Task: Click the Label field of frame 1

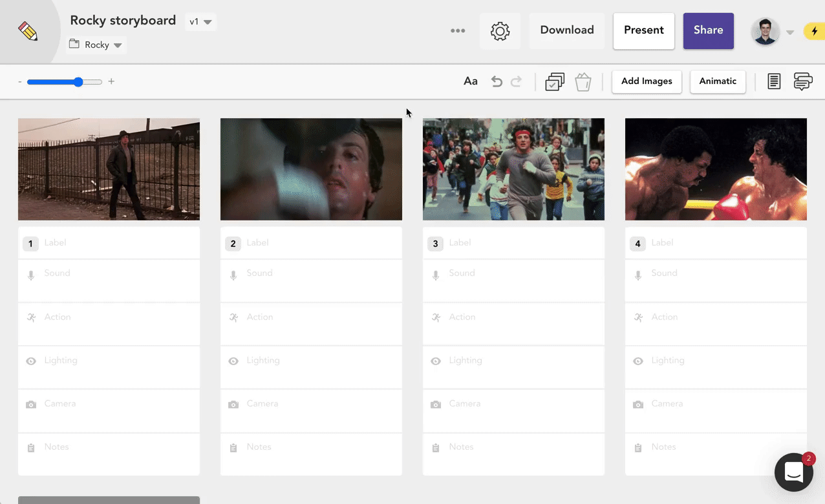Action: (116, 243)
